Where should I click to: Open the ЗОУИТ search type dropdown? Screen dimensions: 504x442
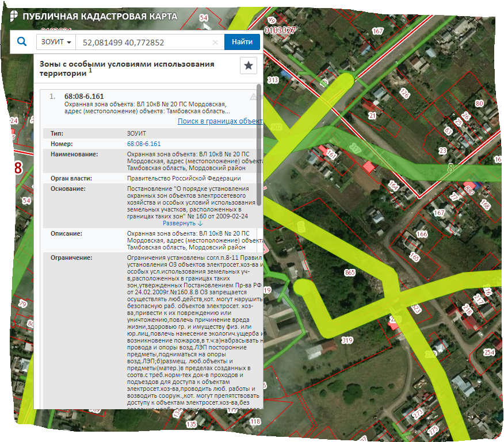pos(56,43)
